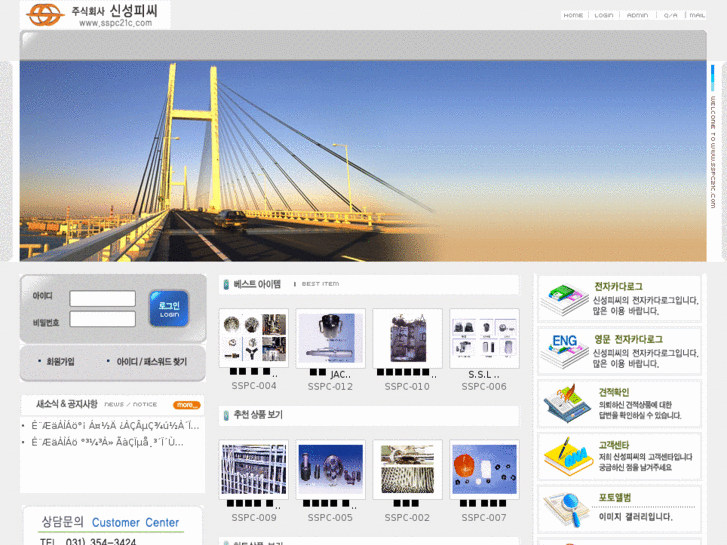727x545 pixels.
Task: Open the 견적확인 heading link
Action: tap(613, 392)
